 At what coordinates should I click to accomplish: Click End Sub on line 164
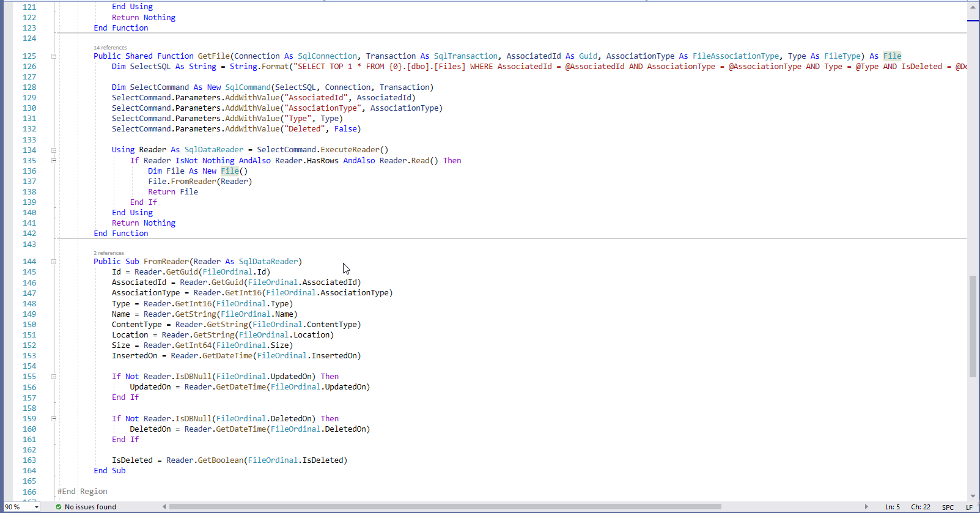pos(109,471)
